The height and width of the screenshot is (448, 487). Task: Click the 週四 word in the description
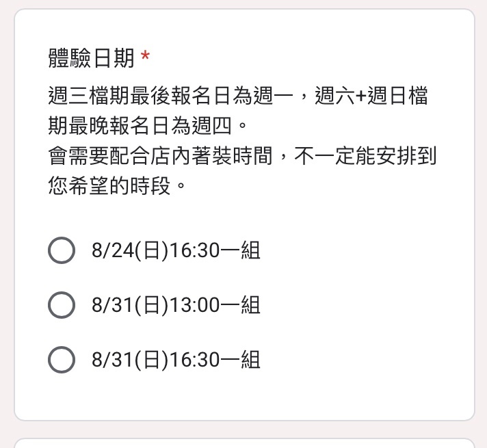(x=211, y=126)
